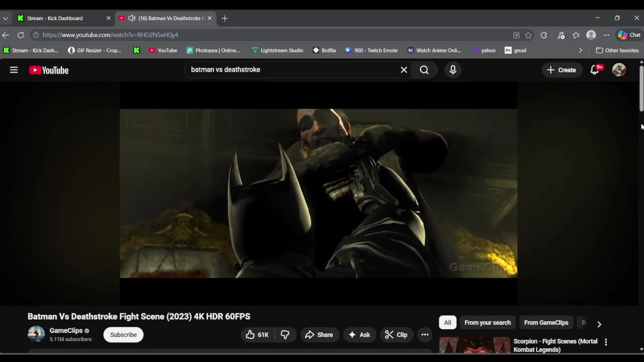Mute tab via speaker icon
This screenshot has width=644, height=362.
[132, 18]
